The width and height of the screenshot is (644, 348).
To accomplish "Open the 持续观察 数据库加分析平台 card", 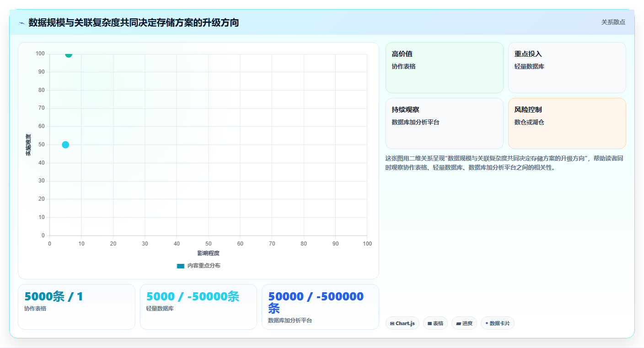I will 444,123.
